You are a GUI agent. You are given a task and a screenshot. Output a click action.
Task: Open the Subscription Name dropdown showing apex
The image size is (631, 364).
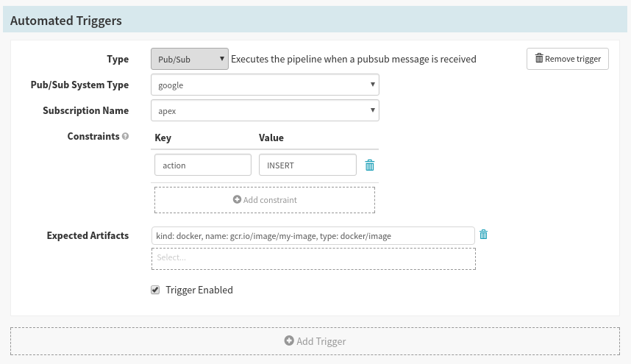(265, 110)
